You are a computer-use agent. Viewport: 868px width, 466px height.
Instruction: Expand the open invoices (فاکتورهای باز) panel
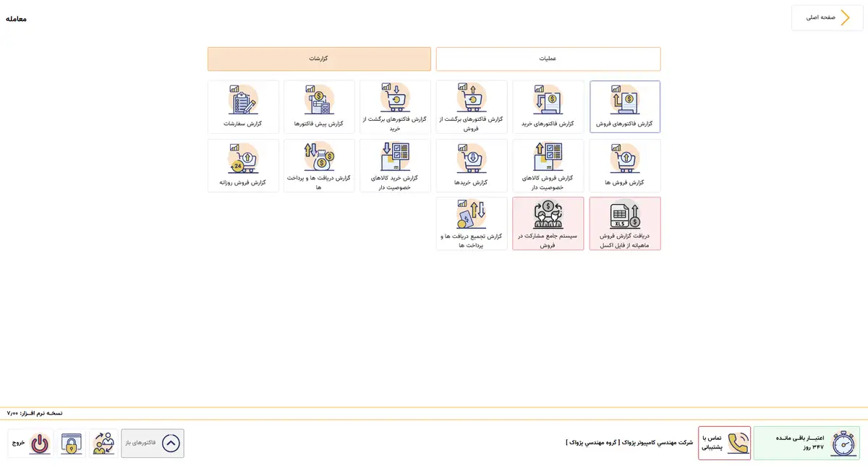pyautogui.click(x=153, y=443)
